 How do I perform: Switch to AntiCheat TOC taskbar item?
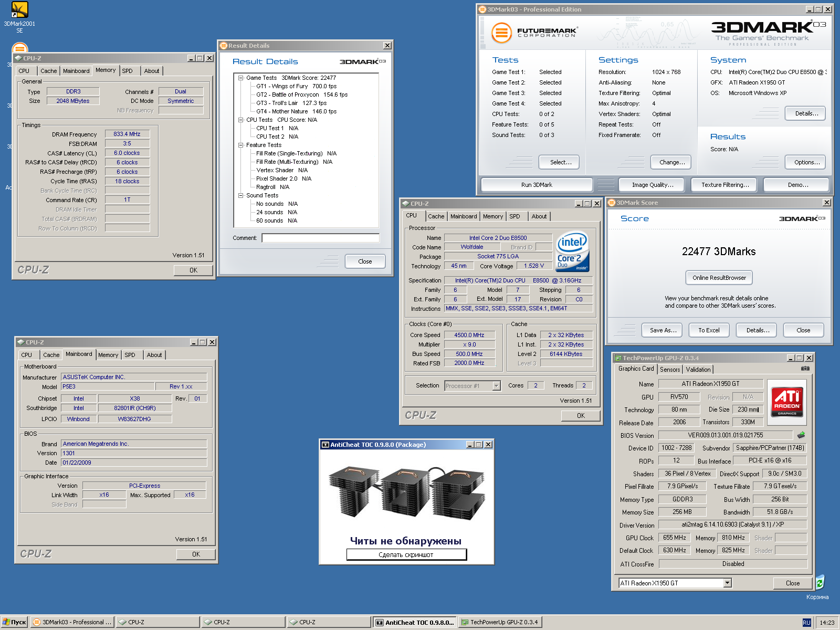click(415, 622)
